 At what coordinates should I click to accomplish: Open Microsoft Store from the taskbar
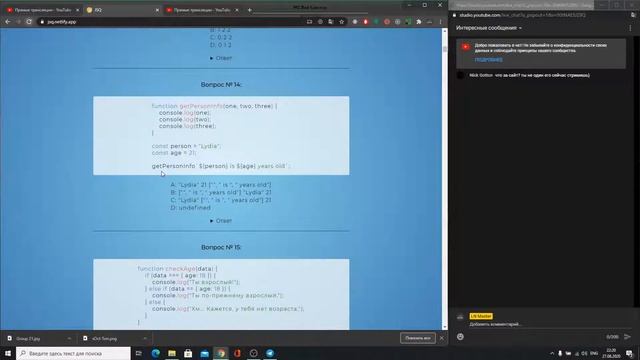(188, 353)
